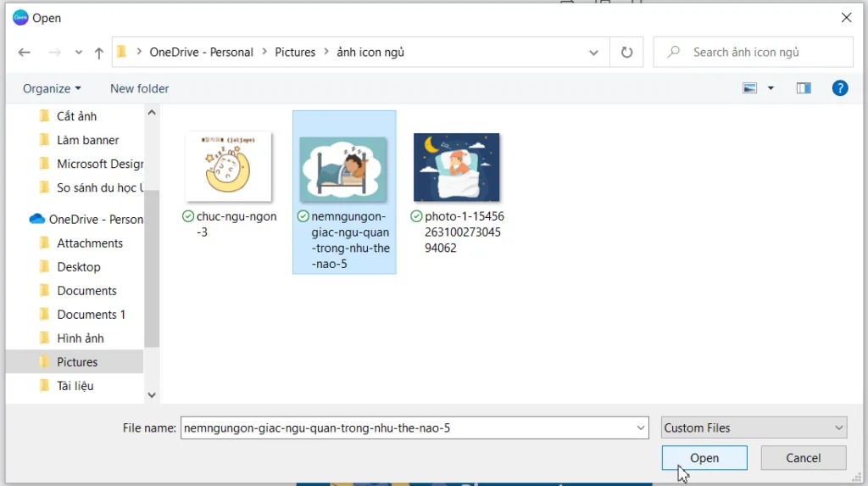The image size is (868, 486).
Task: Click the Tài liệu folder icon
Action: point(45,385)
